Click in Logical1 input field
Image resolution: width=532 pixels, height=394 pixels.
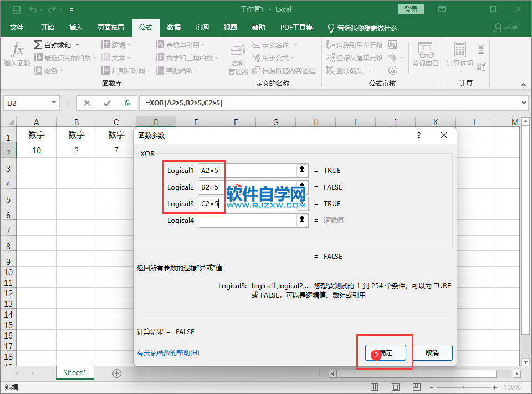[x=248, y=170]
